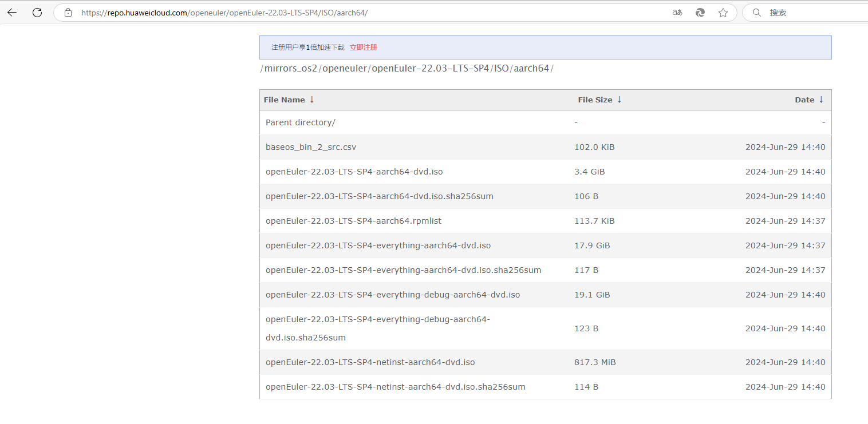868x424 pixels.
Task: Bookmark page with the star icon
Action: tap(723, 13)
